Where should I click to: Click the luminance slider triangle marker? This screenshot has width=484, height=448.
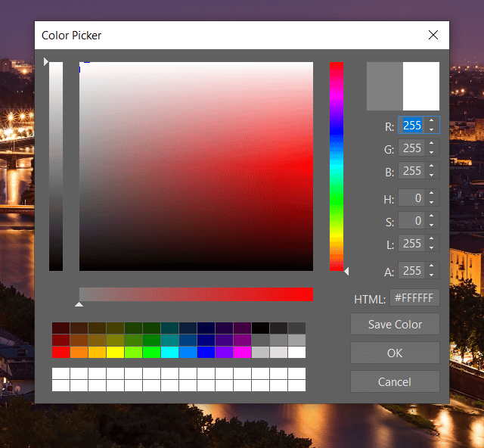tap(46, 61)
